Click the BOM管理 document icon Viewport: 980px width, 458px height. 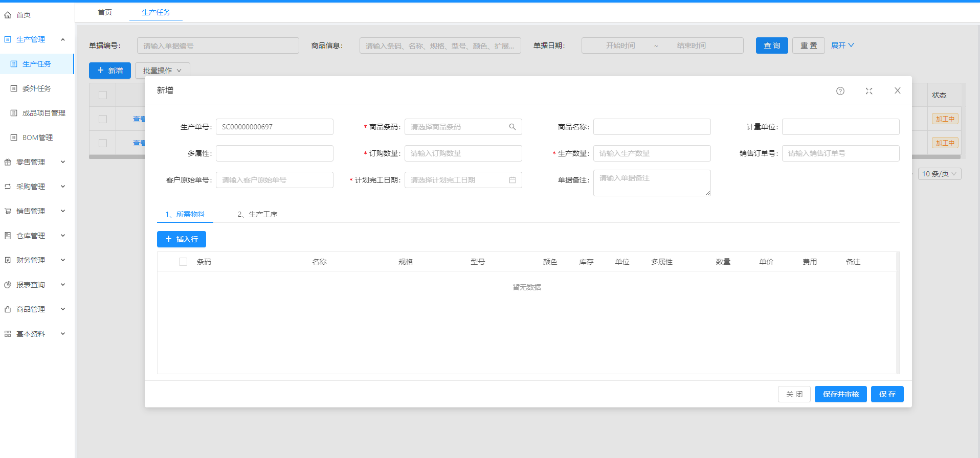tap(14, 138)
